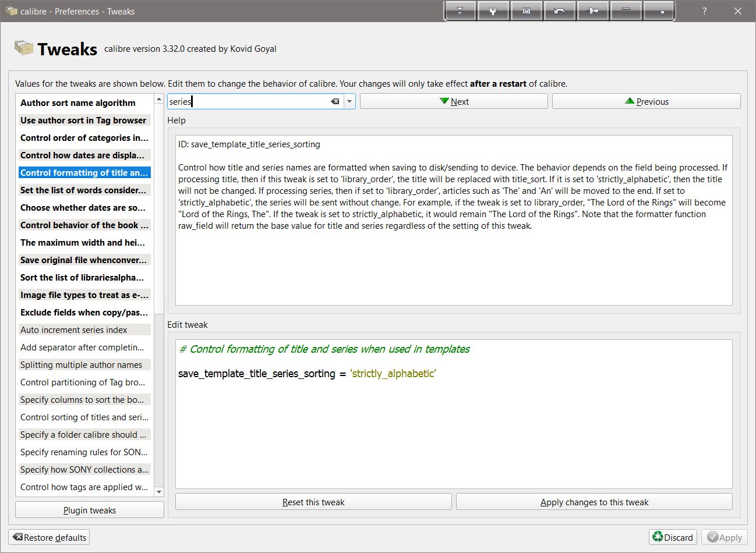Select 'Control how tags are applied w...' tweak
This screenshot has width=756, height=553.
point(85,487)
